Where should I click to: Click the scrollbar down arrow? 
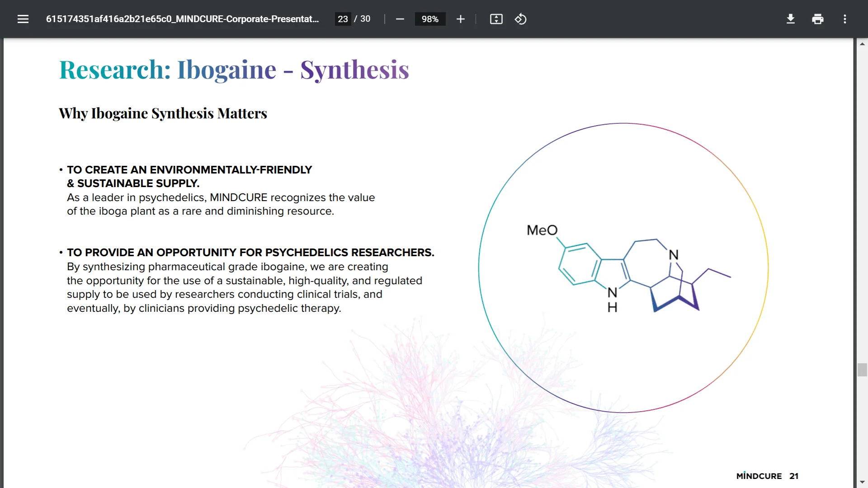click(862, 482)
